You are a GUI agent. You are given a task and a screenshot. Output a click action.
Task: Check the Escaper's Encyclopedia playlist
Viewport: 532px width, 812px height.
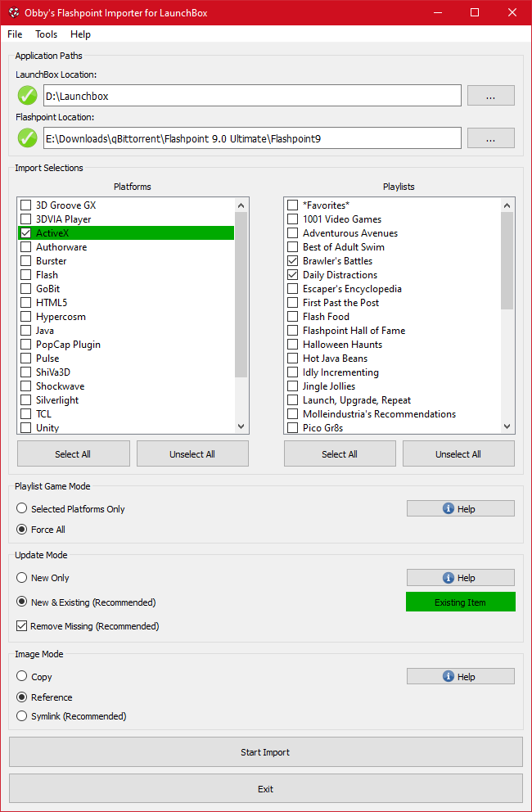[x=293, y=288]
